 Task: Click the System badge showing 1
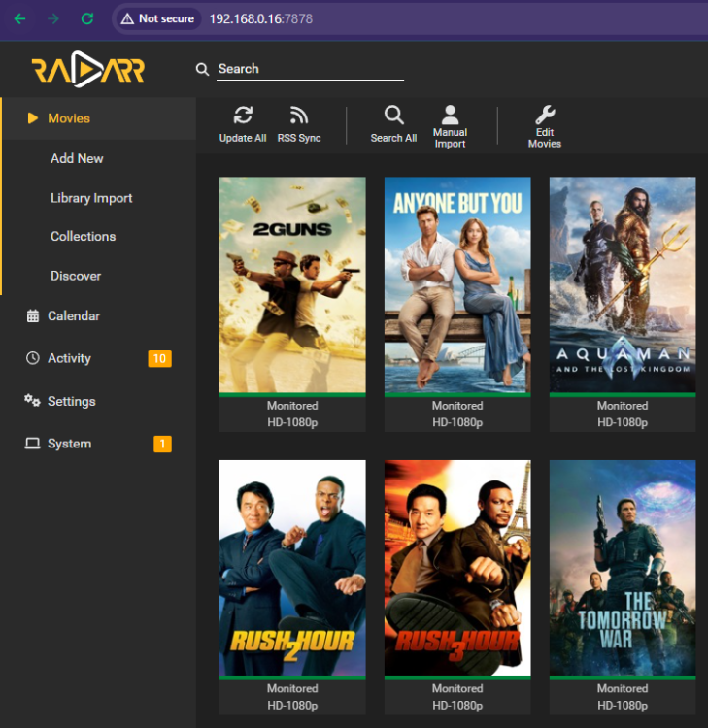coord(162,444)
